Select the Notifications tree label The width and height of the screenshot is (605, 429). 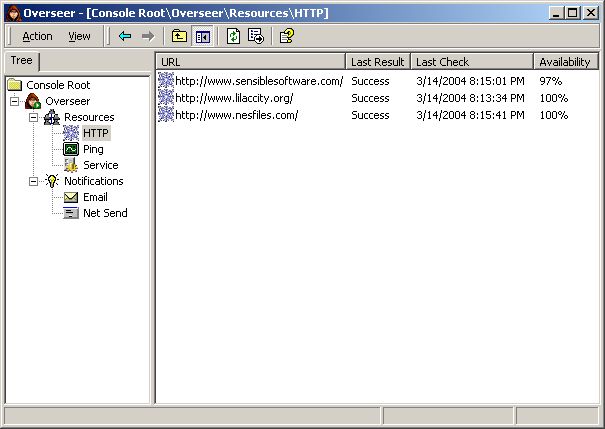pos(94,181)
